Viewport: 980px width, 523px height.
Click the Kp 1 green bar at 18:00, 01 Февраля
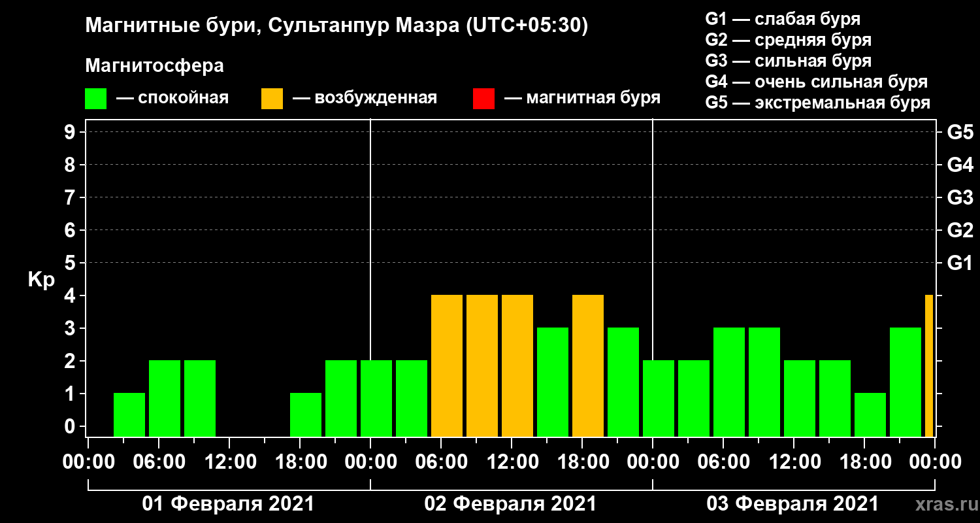306,415
